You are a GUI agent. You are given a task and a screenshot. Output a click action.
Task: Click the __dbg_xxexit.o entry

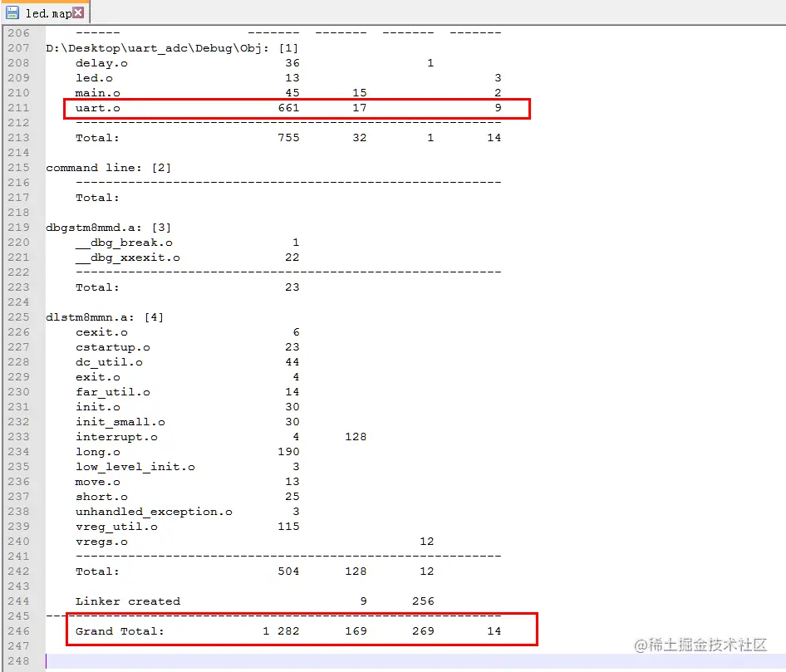(x=128, y=258)
